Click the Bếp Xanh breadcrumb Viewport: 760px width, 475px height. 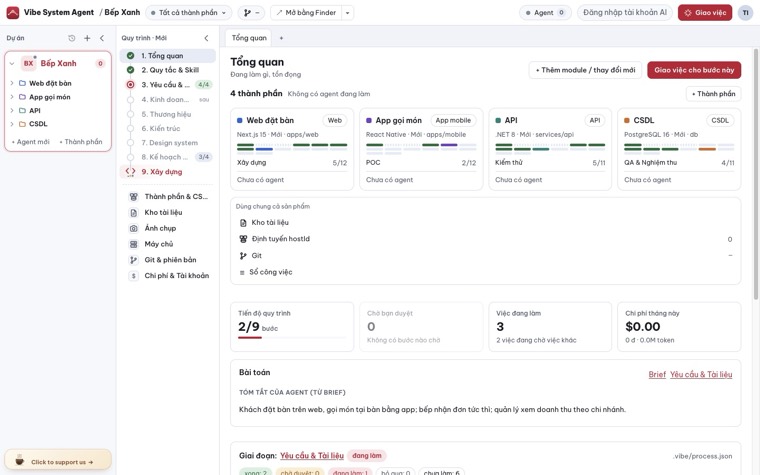(122, 12)
